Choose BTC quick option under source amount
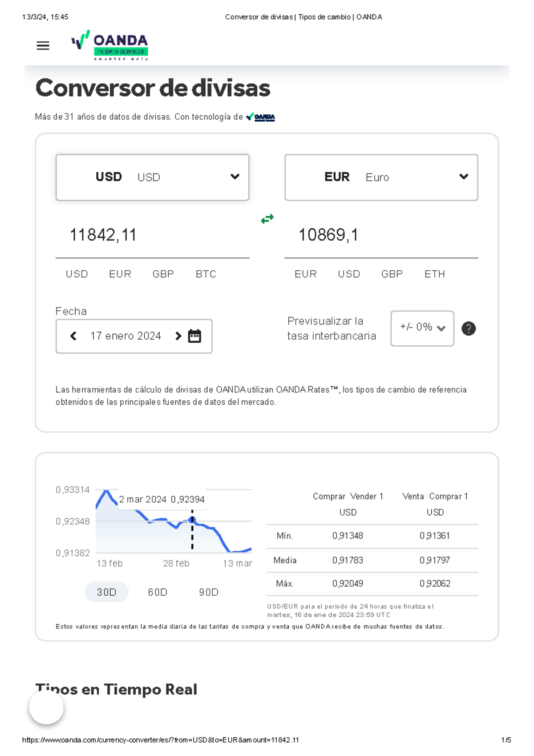 coord(206,274)
